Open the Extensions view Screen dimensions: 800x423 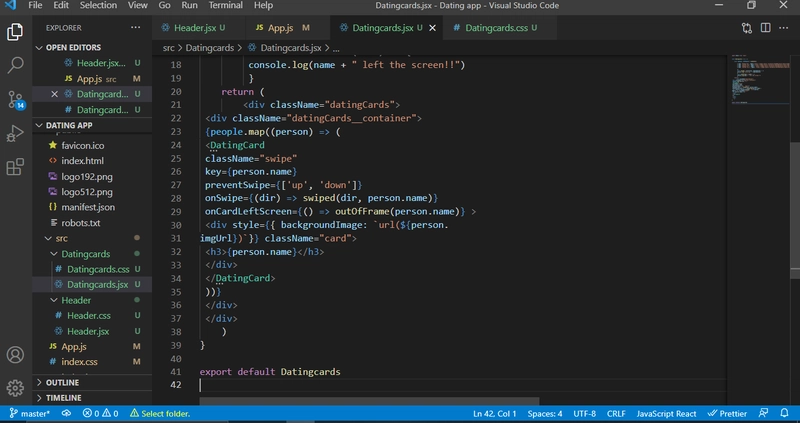pos(15,167)
